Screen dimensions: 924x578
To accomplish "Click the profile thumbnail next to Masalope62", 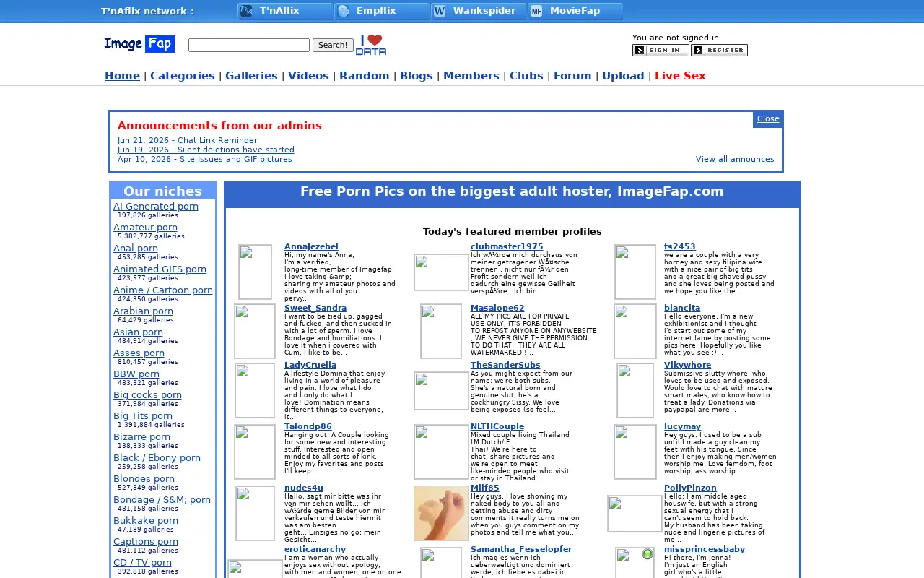I will 441,331.
